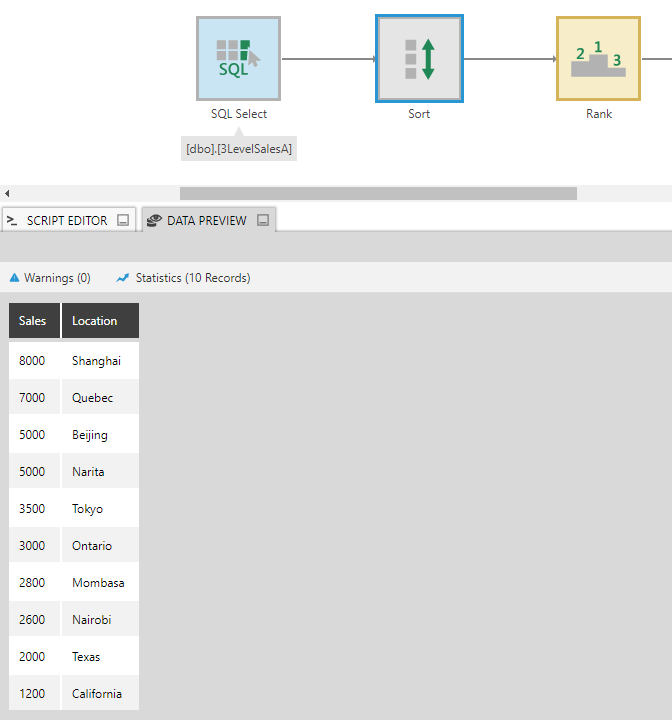View Statistics (10 Records)
672x720 pixels.
click(x=192, y=278)
